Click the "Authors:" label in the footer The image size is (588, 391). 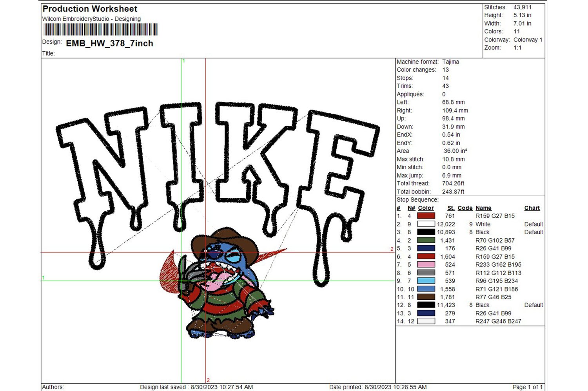[x=53, y=387]
